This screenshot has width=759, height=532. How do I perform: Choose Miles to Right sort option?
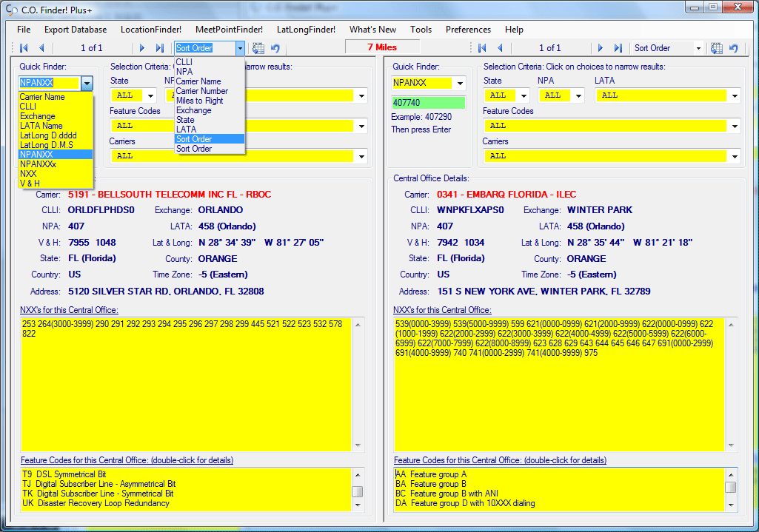pyautogui.click(x=210, y=101)
